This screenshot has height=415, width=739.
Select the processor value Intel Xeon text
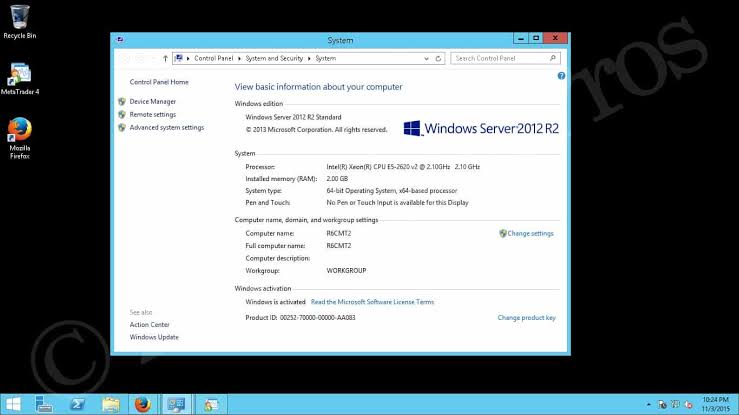click(403, 167)
